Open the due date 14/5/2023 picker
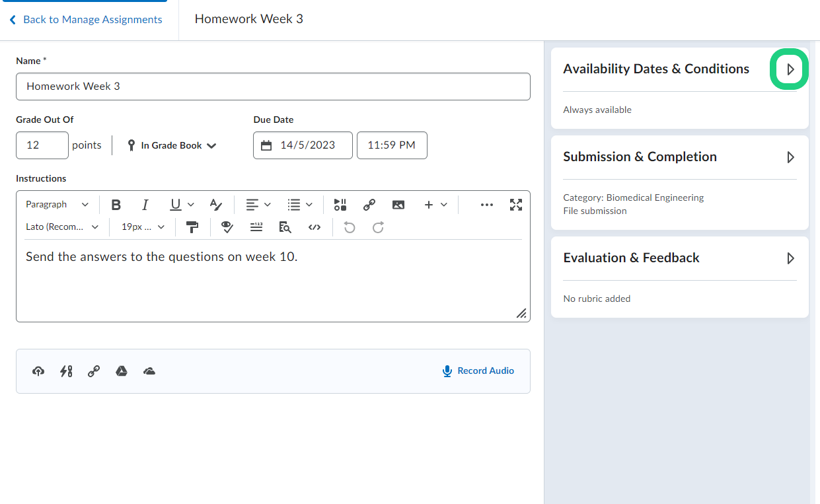 303,145
